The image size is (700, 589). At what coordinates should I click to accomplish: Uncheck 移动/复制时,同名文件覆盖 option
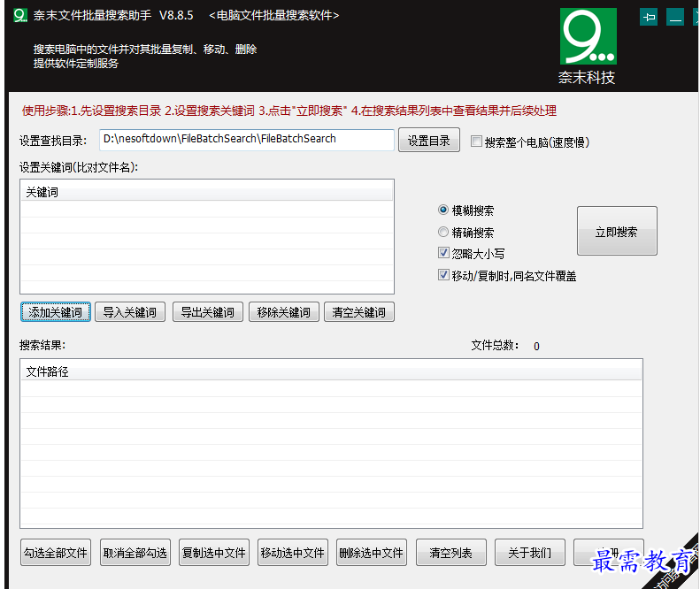tap(443, 276)
